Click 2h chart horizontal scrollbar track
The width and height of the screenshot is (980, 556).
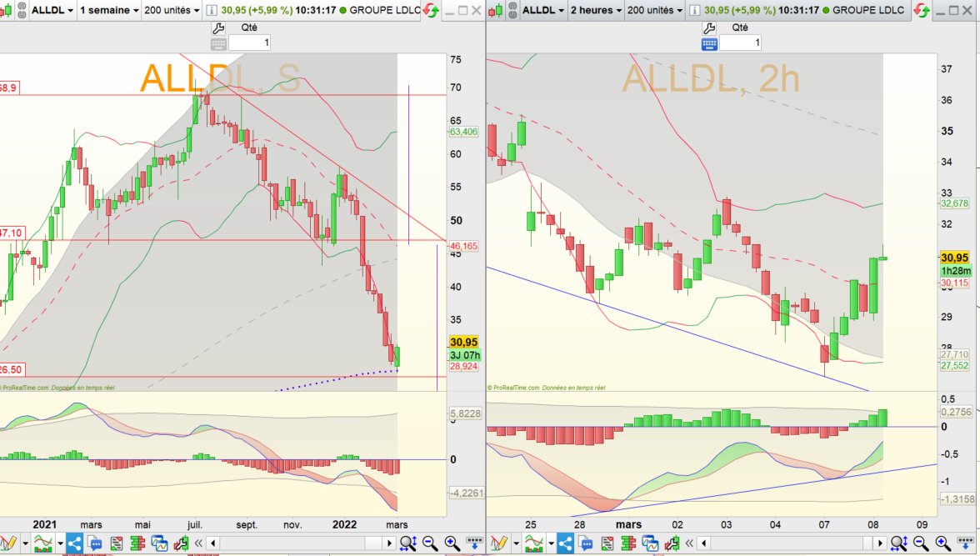792,543
